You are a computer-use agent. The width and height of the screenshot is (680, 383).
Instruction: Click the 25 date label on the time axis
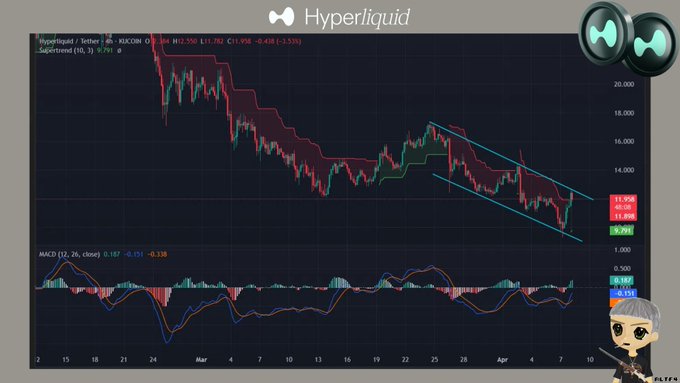(x=434, y=360)
